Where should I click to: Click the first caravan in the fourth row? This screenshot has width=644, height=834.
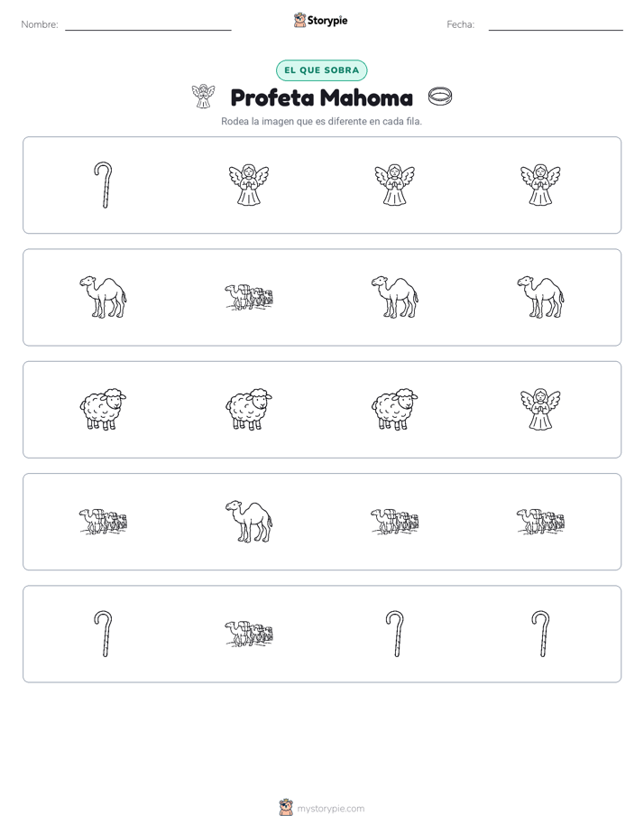tap(103, 522)
